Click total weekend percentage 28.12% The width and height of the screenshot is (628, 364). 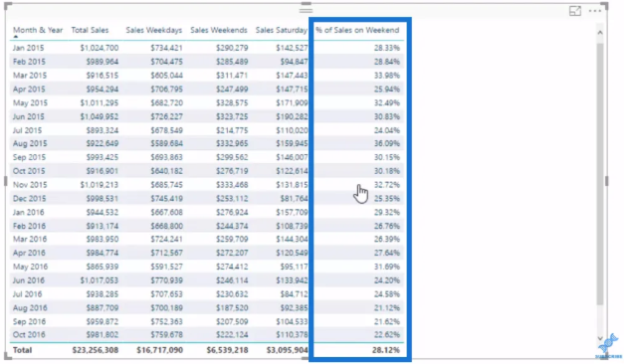[x=386, y=350]
